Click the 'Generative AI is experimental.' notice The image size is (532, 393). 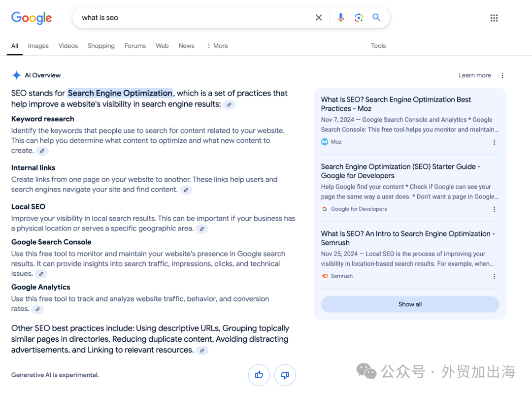point(55,375)
